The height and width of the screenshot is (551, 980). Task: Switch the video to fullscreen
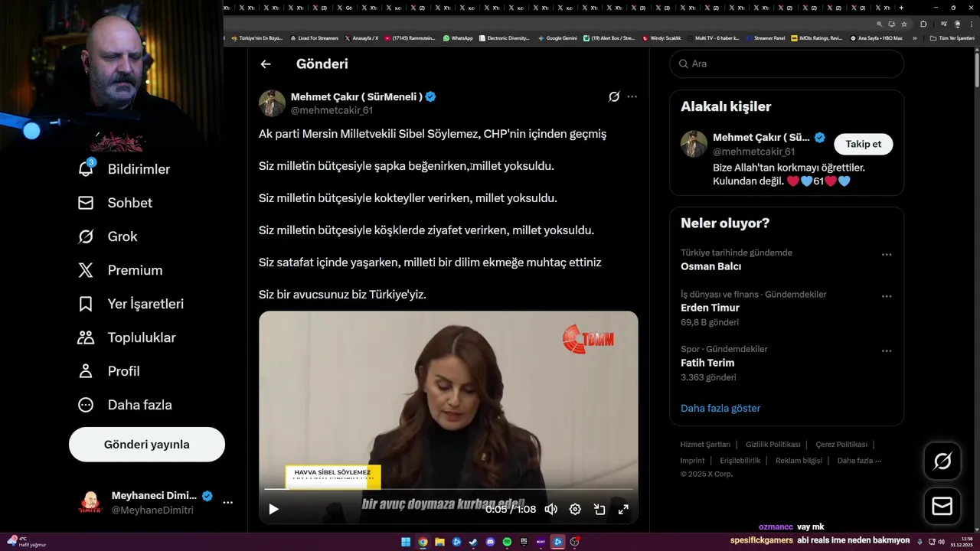623,509
